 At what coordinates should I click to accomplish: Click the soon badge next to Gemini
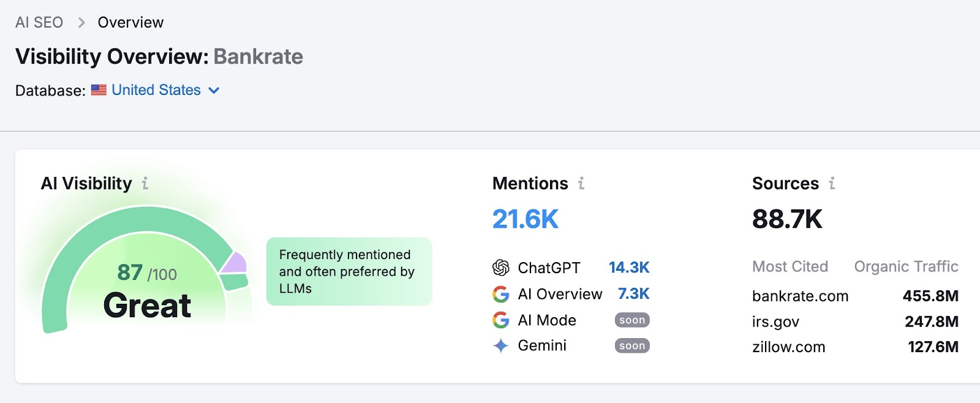click(632, 346)
